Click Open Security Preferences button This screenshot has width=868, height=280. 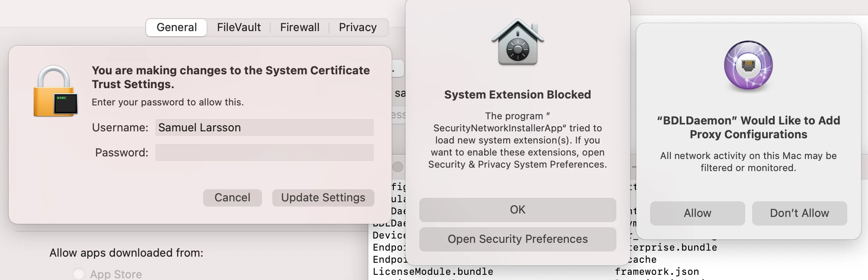pos(517,239)
